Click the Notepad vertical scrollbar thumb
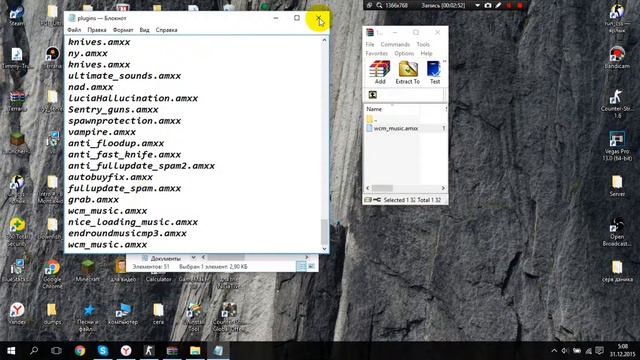This screenshot has height=360, width=640. (x=324, y=231)
